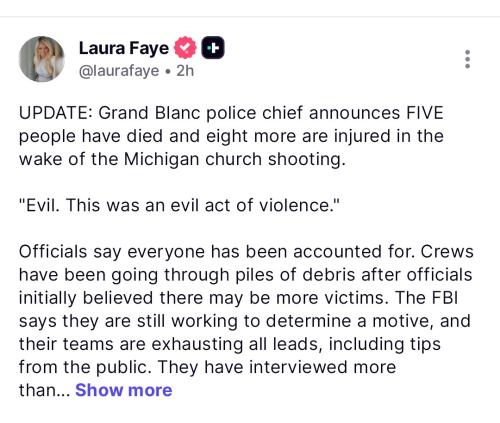Expand the post with Show more
500x423 pixels.
point(124,390)
